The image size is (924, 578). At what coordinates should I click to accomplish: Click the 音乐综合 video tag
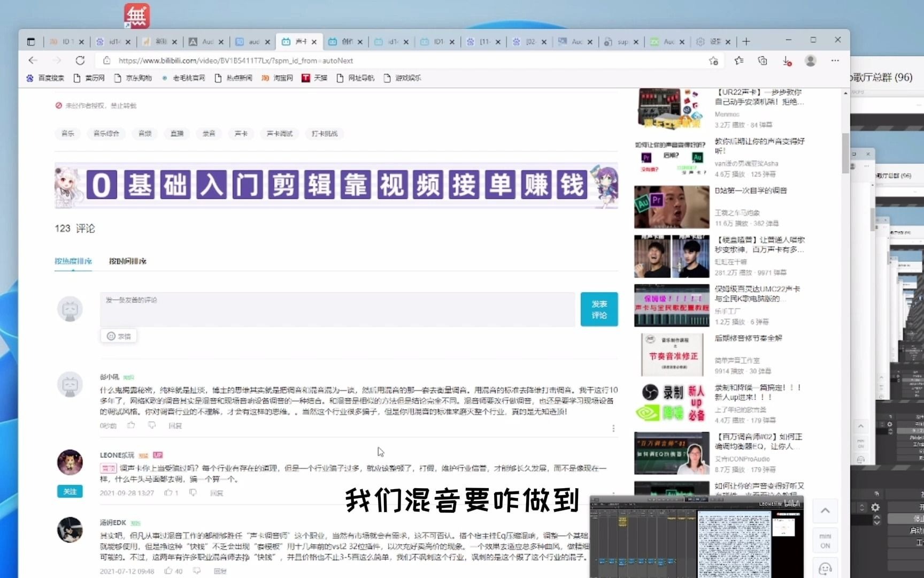pyautogui.click(x=106, y=133)
